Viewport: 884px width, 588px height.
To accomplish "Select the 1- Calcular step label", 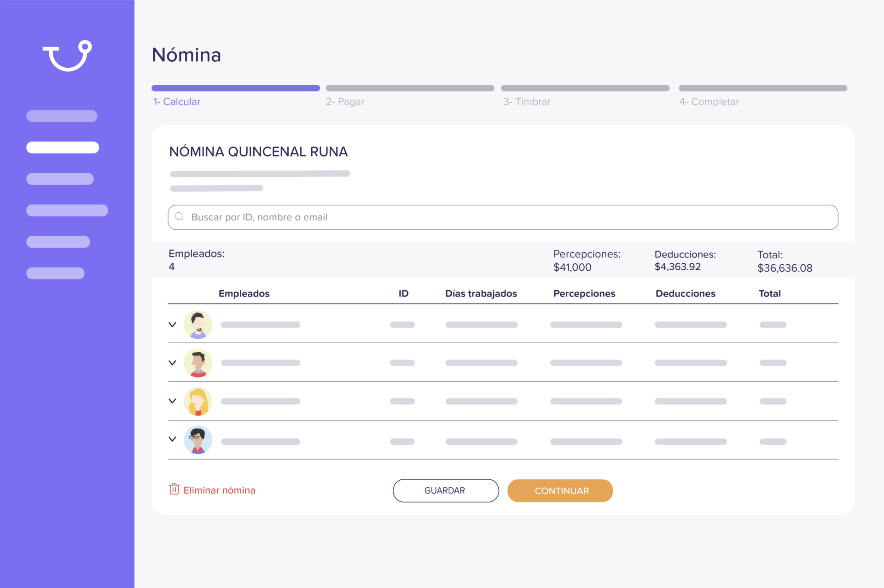I will pyautogui.click(x=177, y=102).
